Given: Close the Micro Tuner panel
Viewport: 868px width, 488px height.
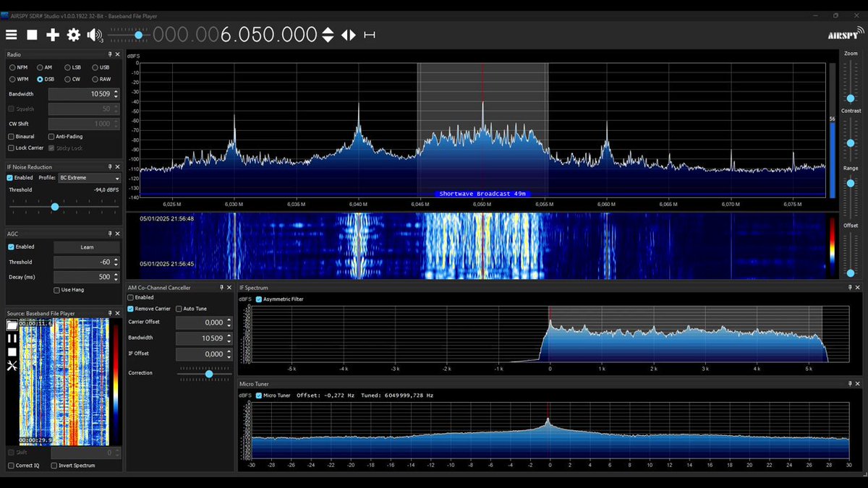Looking at the screenshot, I should pyautogui.click(x=857, y=384).
